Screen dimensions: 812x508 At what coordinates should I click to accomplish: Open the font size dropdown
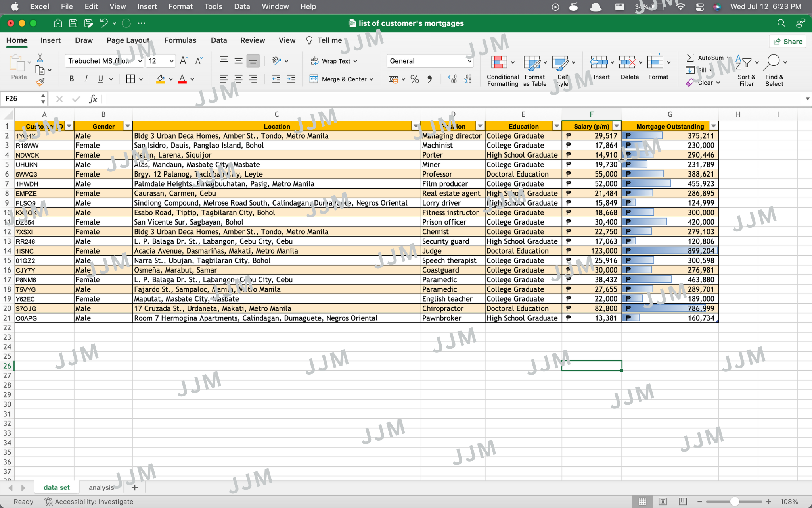(171, 61)
